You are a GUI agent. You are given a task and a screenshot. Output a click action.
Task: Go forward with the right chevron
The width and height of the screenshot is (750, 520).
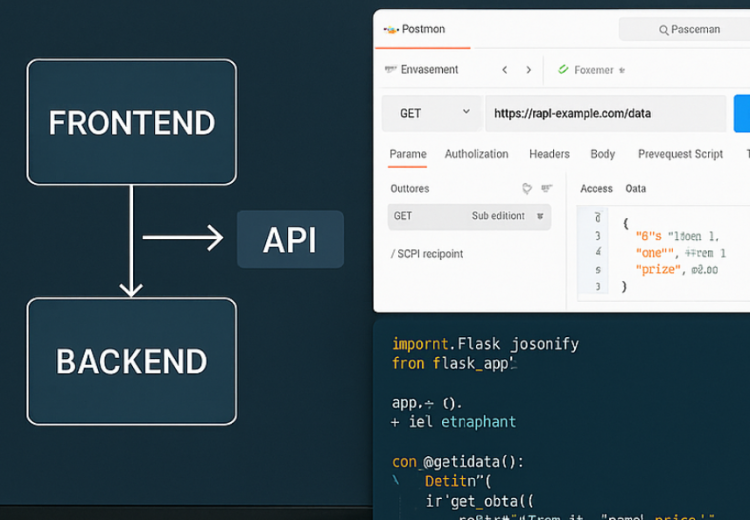pyautogui.click(x=529, y=70)
